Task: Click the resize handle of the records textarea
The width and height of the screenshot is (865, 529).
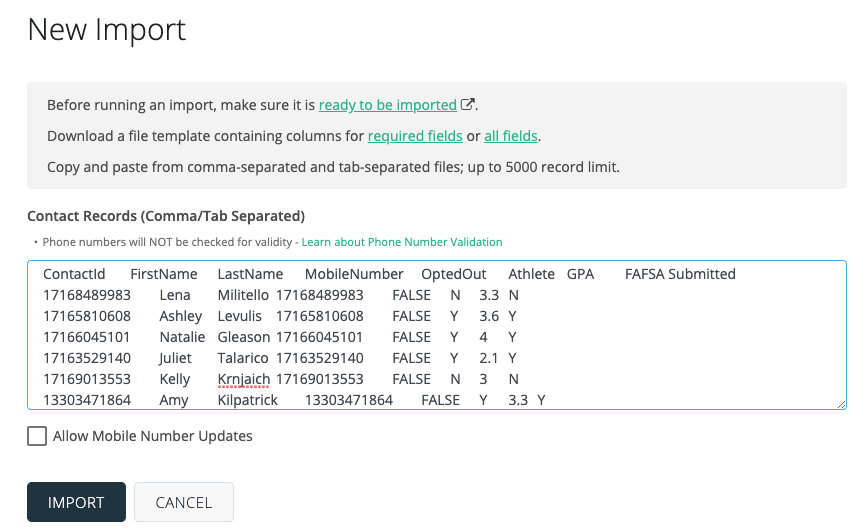Action: pyautogui.click(x=841, y=404)
